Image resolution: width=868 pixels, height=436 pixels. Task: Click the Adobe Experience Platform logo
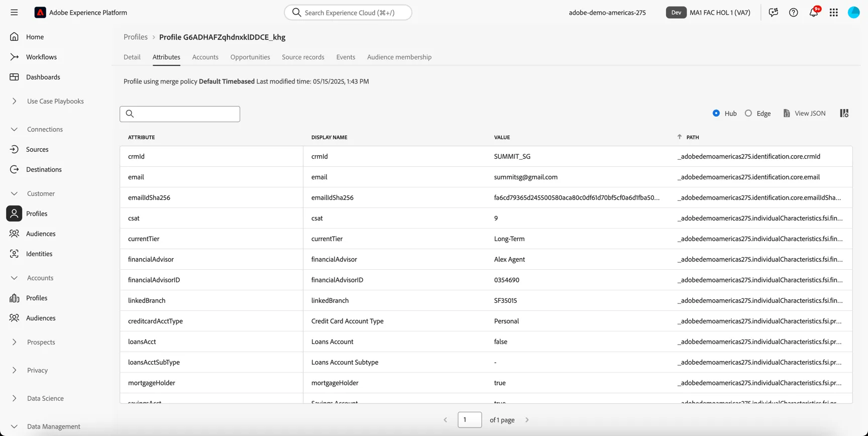(x=40, y=13)
